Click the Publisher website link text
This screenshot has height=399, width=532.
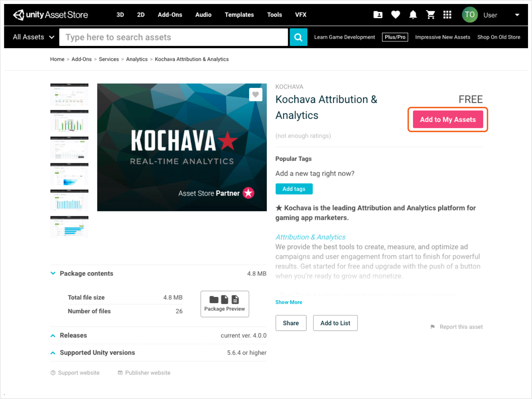(x=148, y=373)
